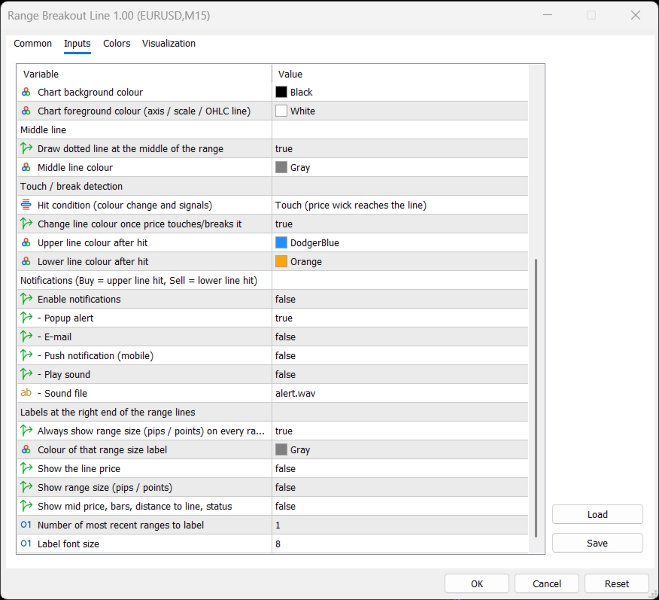Edit Label font size value 8
Image resolution: width=659 pixels, height=600 pixels.
pos(400,544)
